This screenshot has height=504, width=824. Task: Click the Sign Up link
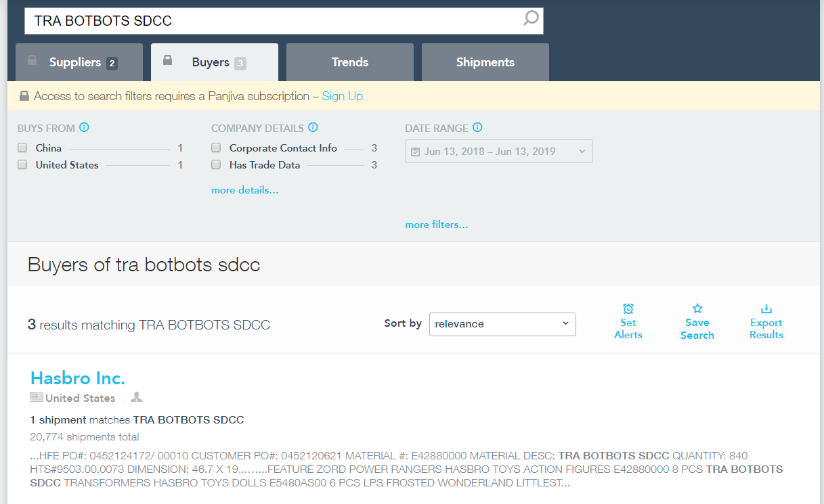point(343,96)
